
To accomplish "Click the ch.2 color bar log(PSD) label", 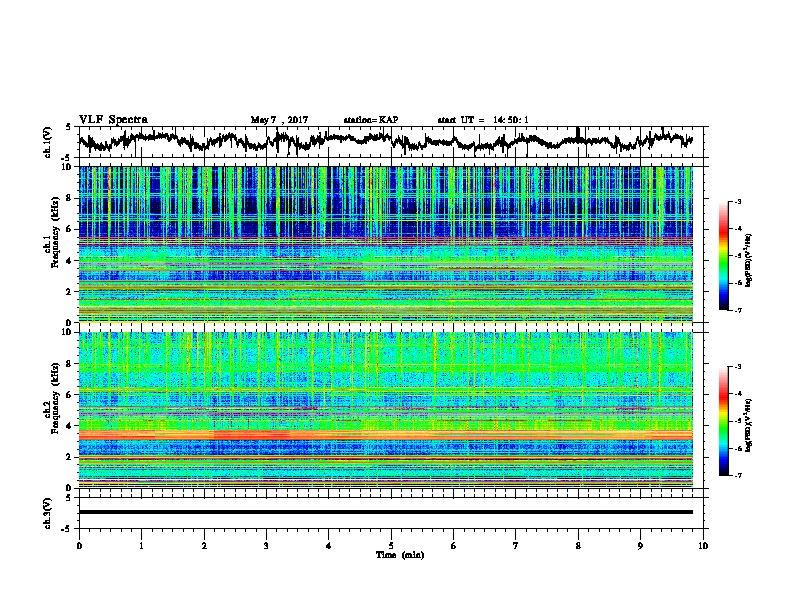I will [749, 425].
